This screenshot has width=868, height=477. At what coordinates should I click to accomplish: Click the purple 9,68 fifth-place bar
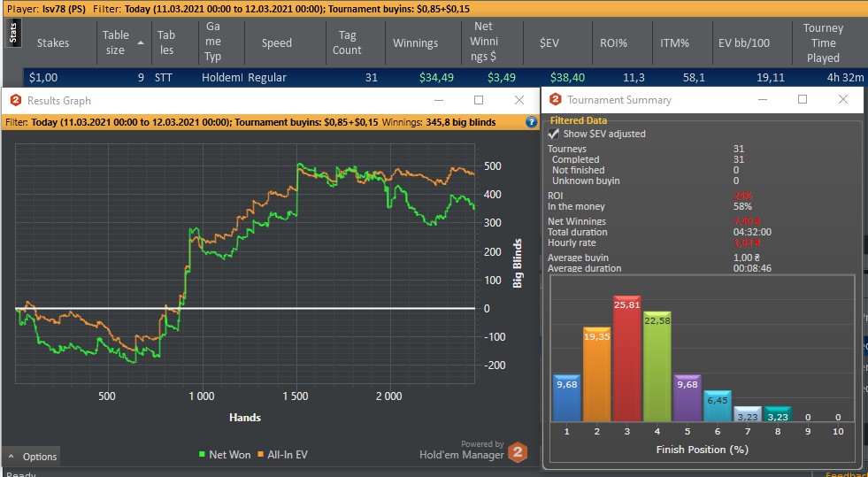coord(687,398)
